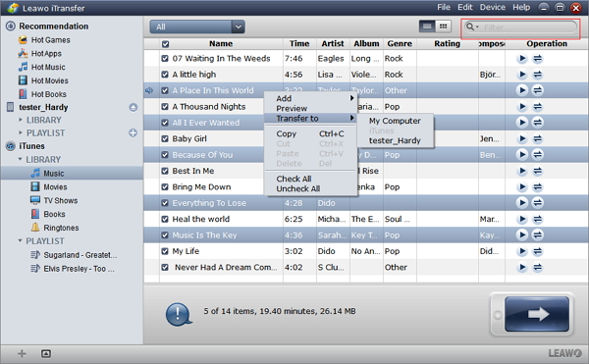589x364 pixels.
Task: Uncheck A Thousand Nights checkbox
Action: point(165,107)
